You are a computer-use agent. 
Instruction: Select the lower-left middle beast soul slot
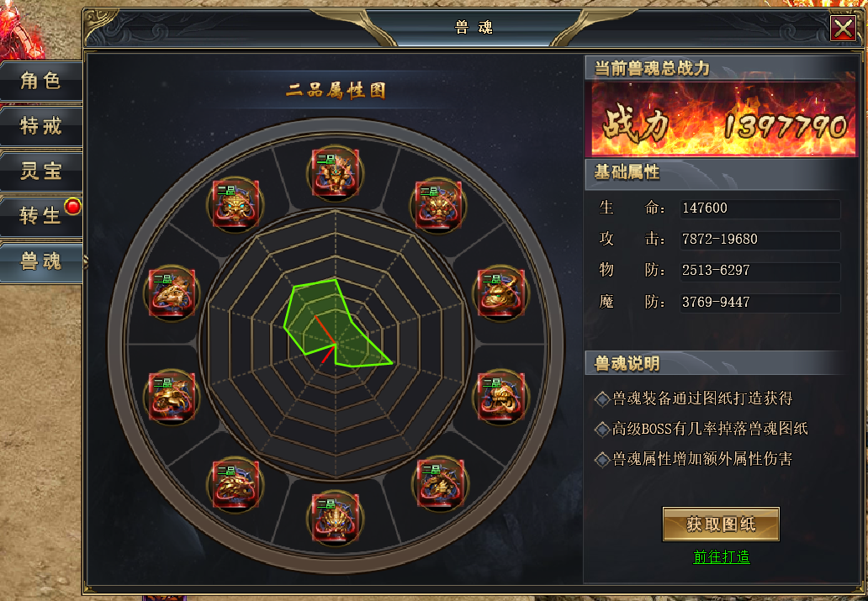pyautogui.click(x=172, y=396)
